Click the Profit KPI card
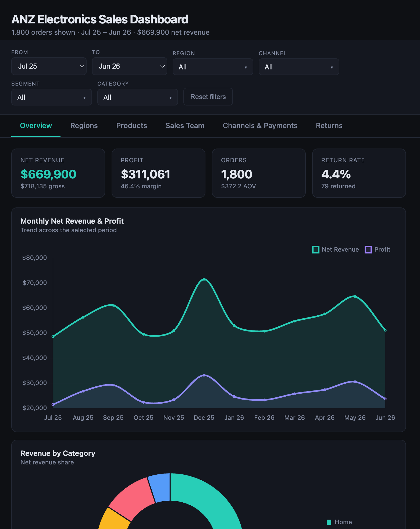This screenshot has height=529, width=420. point(158,173)
